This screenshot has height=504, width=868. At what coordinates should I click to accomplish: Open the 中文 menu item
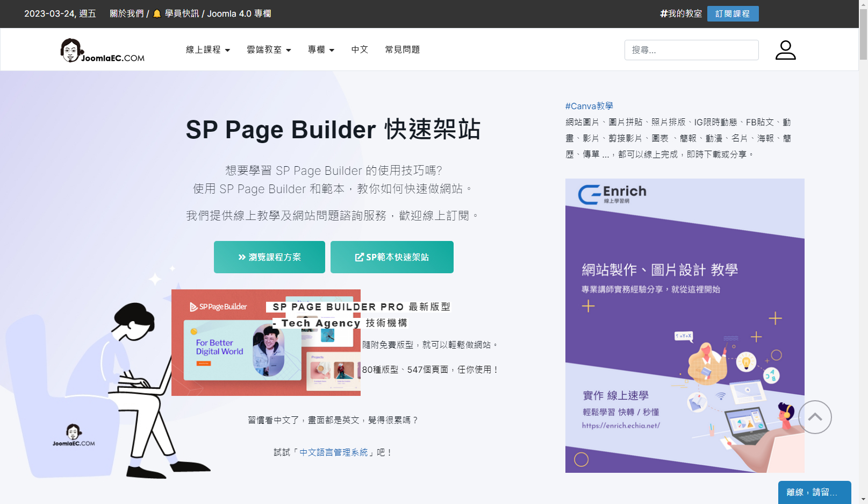360,49
